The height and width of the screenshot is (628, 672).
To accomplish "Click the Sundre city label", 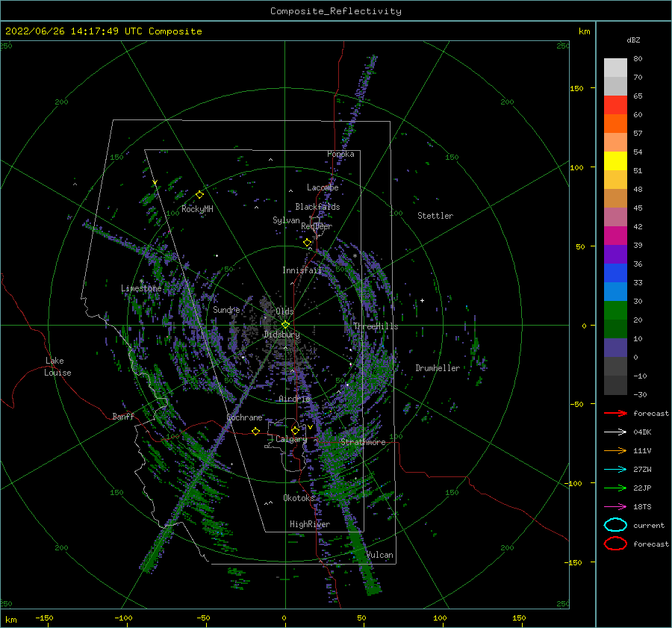I will coord(226,310).
